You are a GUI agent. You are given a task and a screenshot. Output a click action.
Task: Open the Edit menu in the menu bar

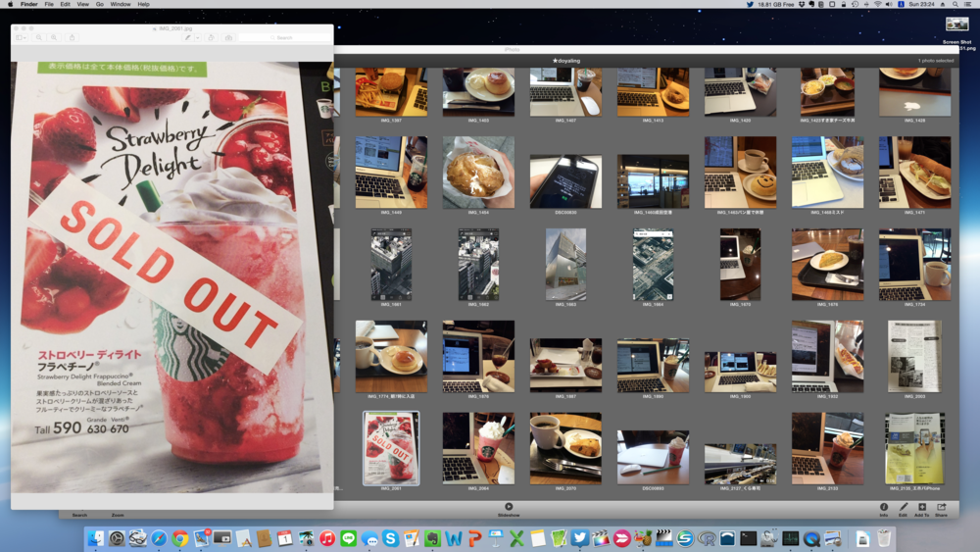[65, 4]
